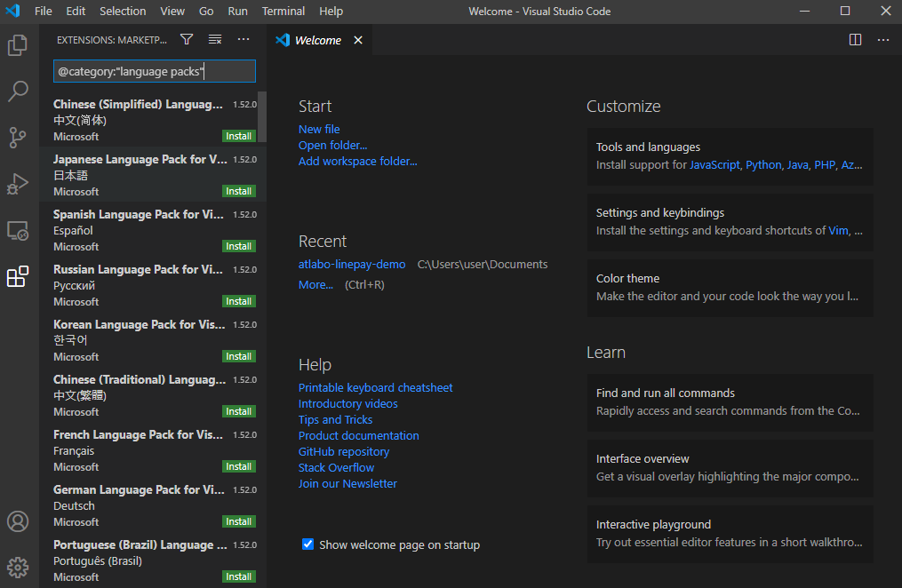Split the editor to the right
The image size is (902, 588).
click(x=856, y=40)
